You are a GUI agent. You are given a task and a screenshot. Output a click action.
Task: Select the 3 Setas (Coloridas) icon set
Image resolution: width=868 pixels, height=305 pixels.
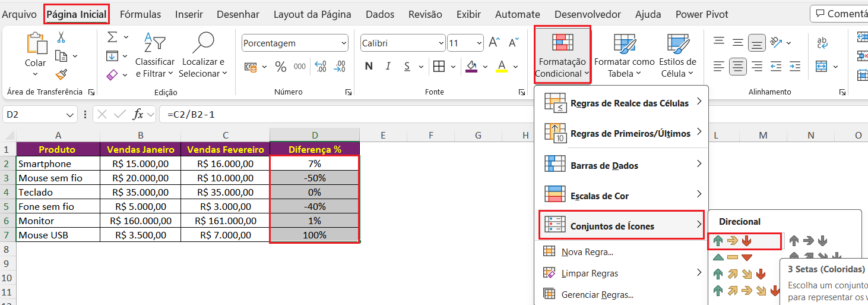point(731,241)
